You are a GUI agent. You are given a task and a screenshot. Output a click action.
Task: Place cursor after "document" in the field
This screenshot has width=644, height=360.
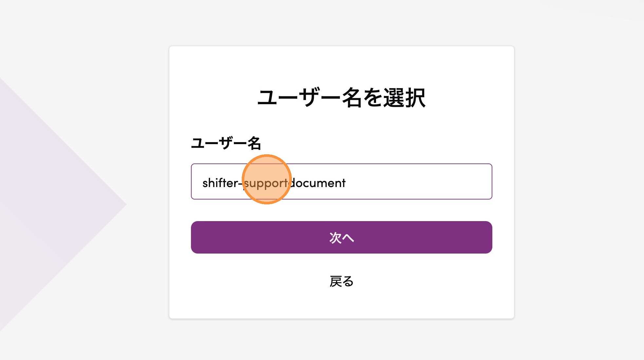(346, 183)
